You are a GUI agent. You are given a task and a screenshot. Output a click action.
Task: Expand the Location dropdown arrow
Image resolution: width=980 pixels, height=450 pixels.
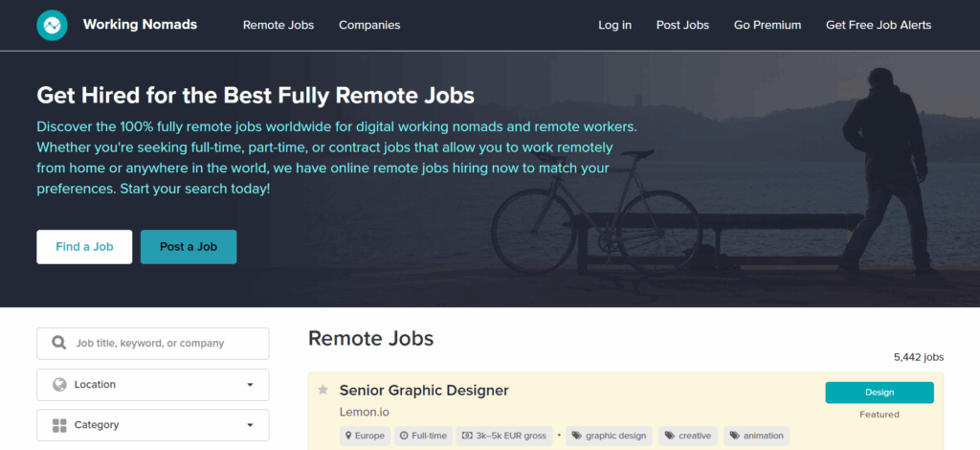(x=250, y=385)
